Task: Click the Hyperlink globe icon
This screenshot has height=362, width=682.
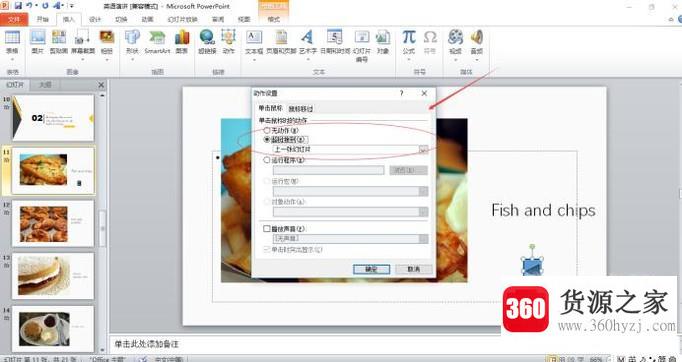Action: (x=207, y=42)
